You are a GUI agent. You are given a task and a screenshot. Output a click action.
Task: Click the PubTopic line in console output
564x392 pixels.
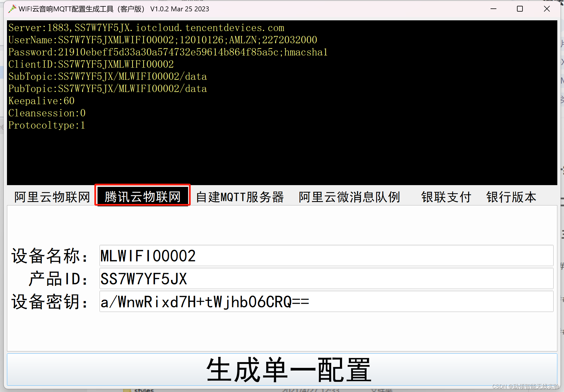point(107,89)
